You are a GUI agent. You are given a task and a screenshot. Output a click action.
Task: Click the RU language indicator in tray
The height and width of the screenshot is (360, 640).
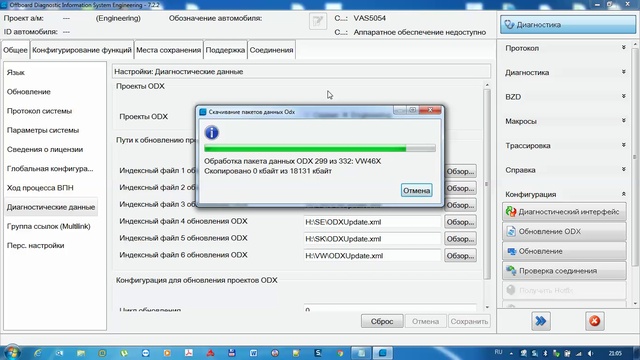click(x=498, y=352)
